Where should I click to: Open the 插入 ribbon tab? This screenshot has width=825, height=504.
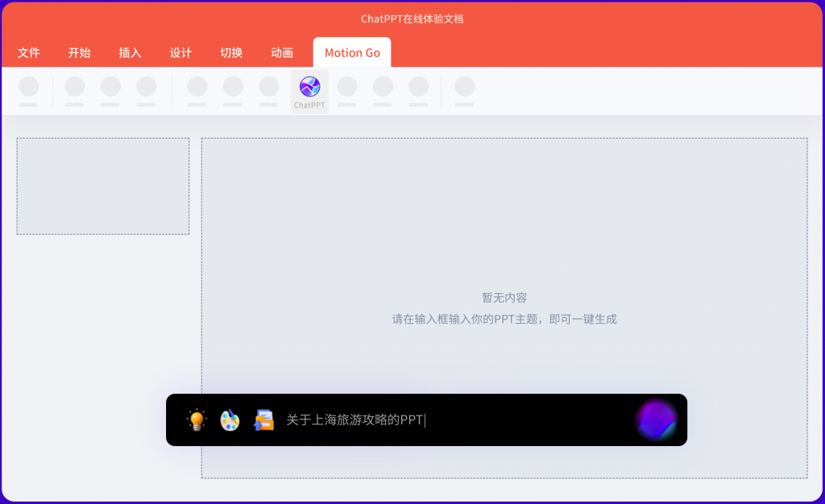(130, 52)
